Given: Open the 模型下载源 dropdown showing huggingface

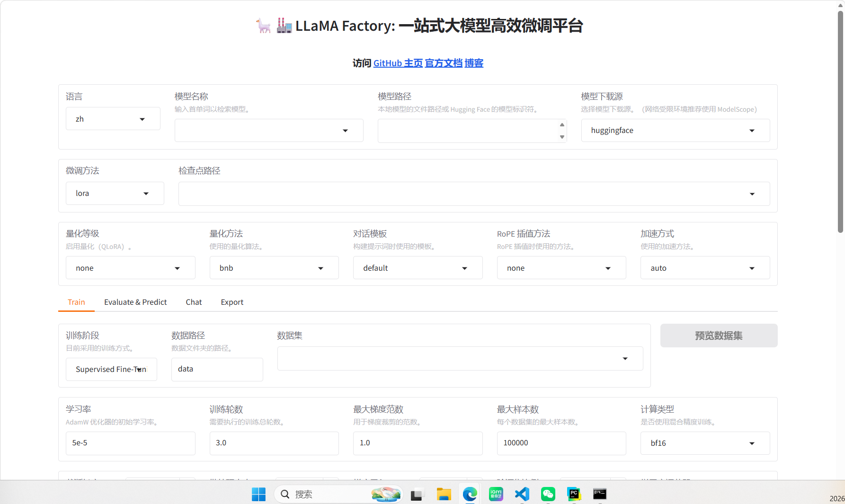Looking at the screenshot, I should (675, 130).
